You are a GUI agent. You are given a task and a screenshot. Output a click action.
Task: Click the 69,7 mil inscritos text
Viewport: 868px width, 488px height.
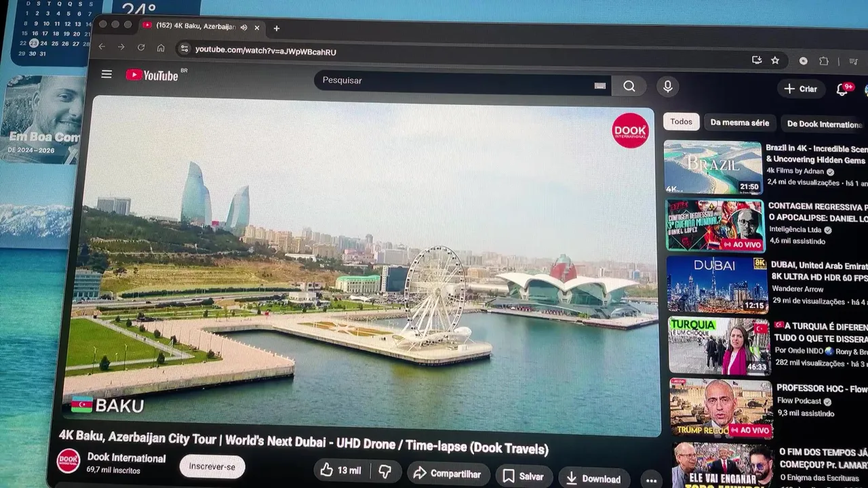point(113,470)
